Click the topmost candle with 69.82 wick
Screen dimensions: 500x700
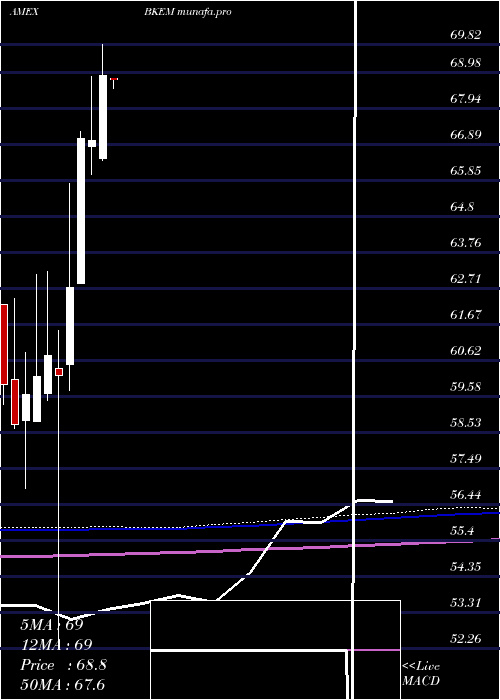pos(103,117)
